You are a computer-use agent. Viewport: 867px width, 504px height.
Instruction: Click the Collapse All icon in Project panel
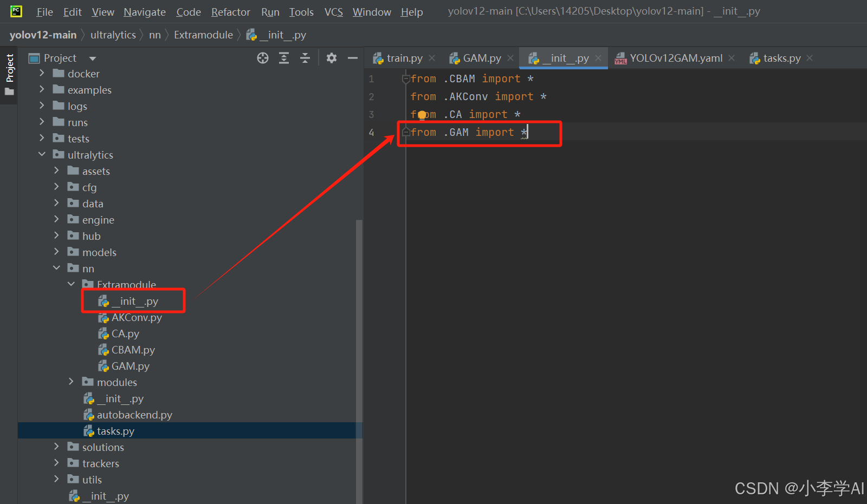point(305,58)
